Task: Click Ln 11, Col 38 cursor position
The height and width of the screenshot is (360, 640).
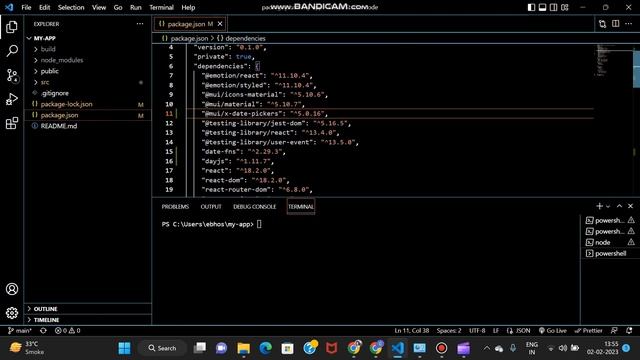Action: (411, 331)
